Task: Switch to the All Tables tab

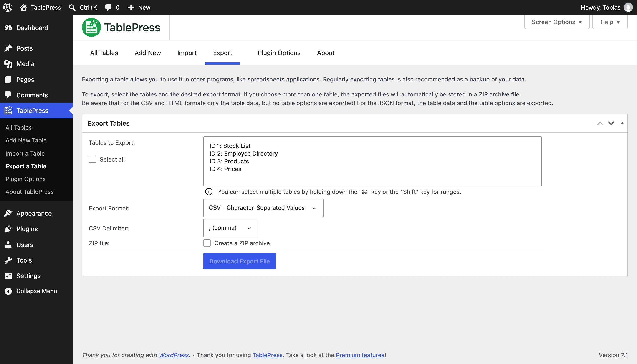Action: click(104, 53)
